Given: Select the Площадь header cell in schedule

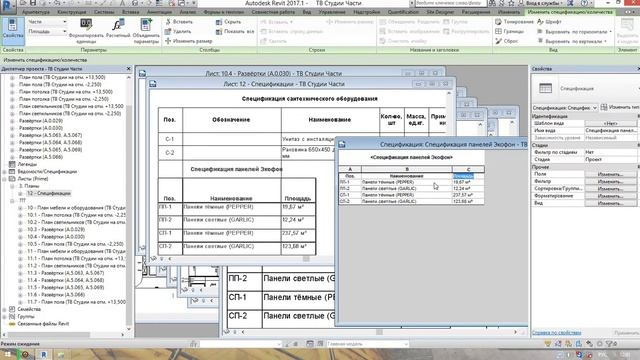Looking at the screenshot, I should click(x=468, y=176).
